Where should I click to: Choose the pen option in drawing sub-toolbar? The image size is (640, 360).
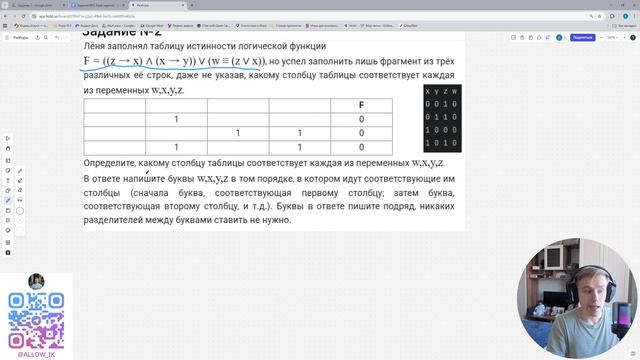(20, 171)
